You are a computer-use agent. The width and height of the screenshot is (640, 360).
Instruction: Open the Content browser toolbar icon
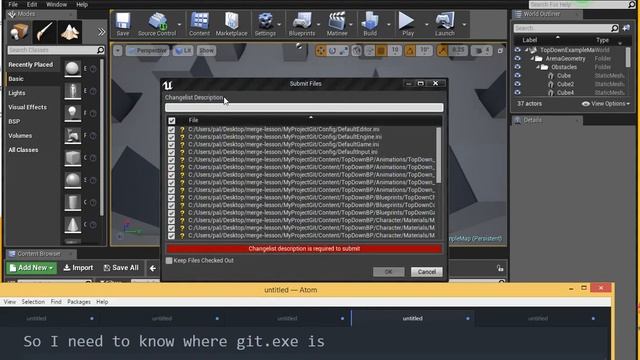click(x=199, y=24)
